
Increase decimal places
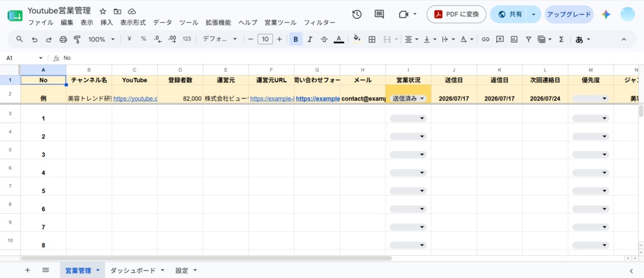pos(172,39)
